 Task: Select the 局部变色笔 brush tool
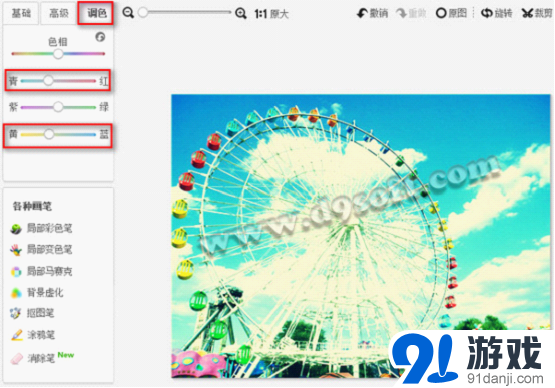coord(41,250)
